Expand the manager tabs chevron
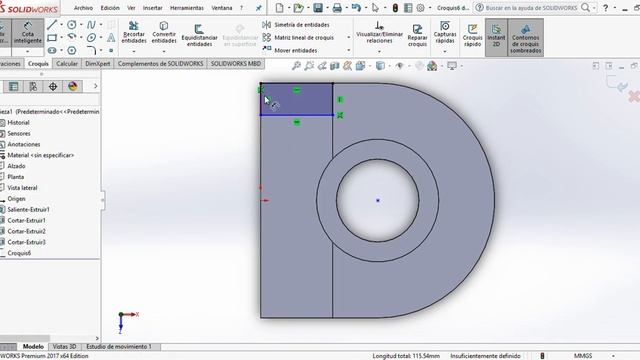Screen dimensions: 640x360 point(96,86)
